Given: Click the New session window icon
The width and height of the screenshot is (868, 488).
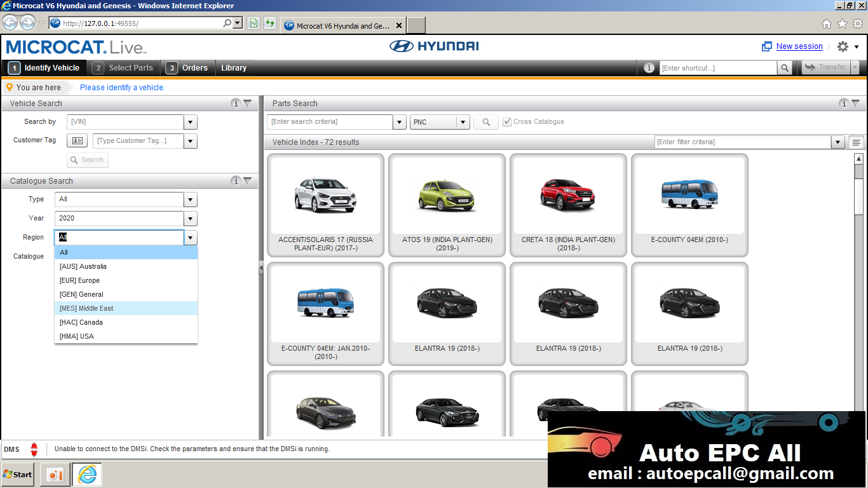Looking at the screenshot, I should [767, 46].
